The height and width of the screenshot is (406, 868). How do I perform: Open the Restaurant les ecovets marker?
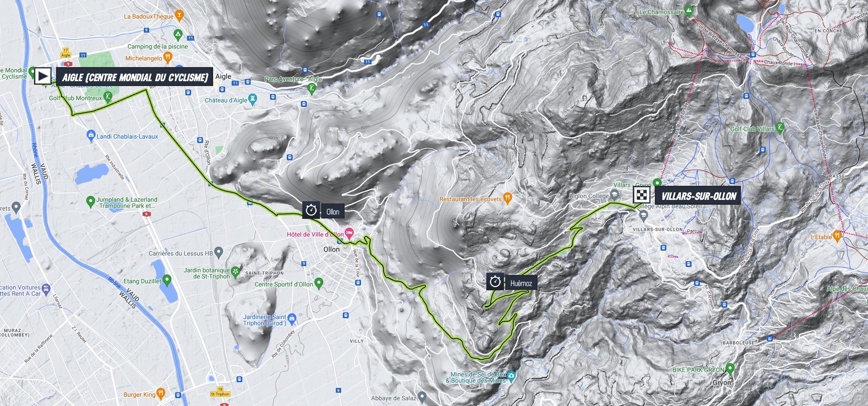tap(507, 198)
